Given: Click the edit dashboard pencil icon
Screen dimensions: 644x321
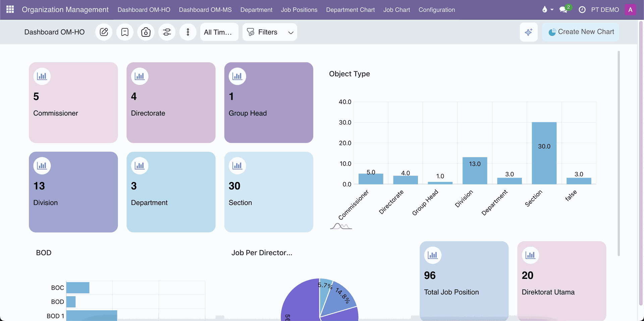Looking at the screenshot, I should (x=104, y=32).
